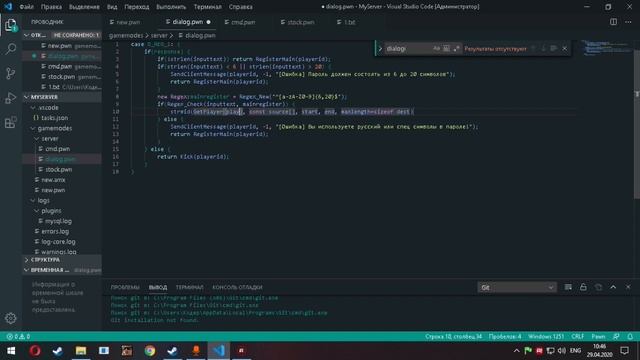Open Google Chrome from the taskbar
The width and height of the screenshot is (640, 360).
[150, 351]
